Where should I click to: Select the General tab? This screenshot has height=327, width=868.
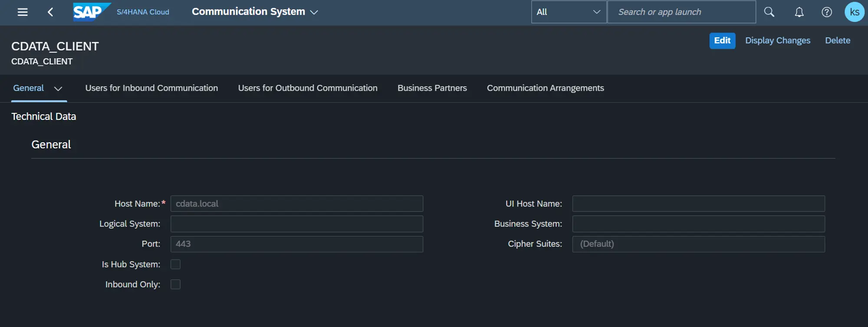pos(29,88)
